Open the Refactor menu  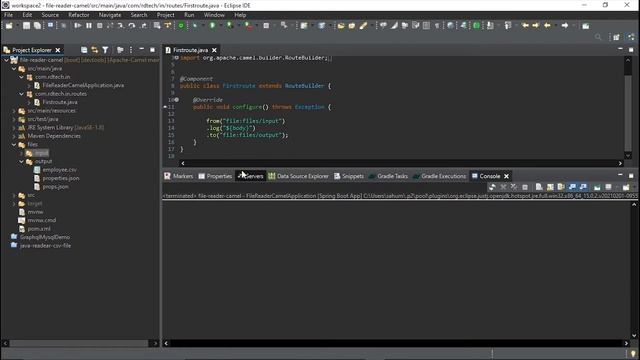[x=78, y=15]
